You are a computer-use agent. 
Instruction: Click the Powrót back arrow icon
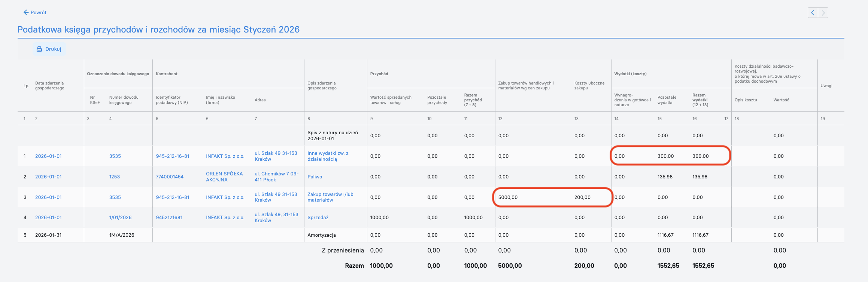coord(26,12)
